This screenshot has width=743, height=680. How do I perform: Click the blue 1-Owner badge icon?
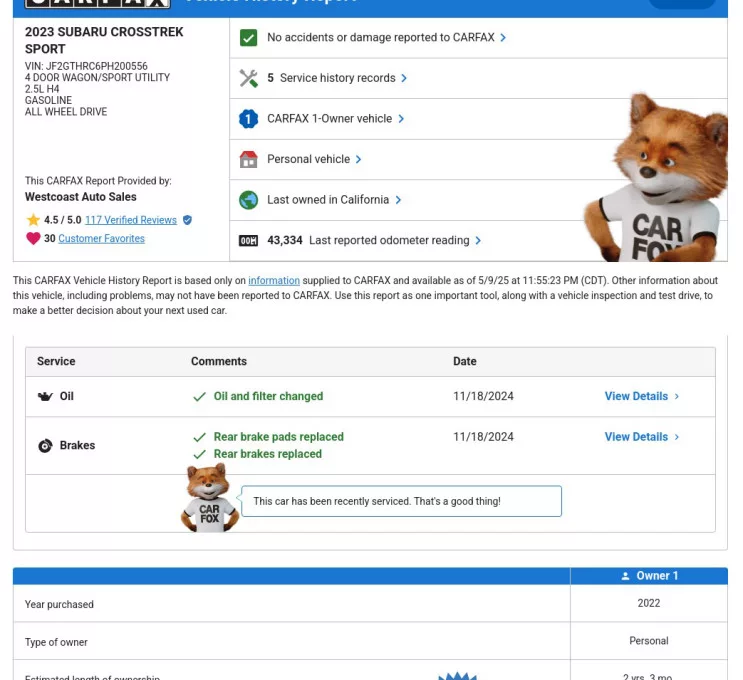point(249,119)
